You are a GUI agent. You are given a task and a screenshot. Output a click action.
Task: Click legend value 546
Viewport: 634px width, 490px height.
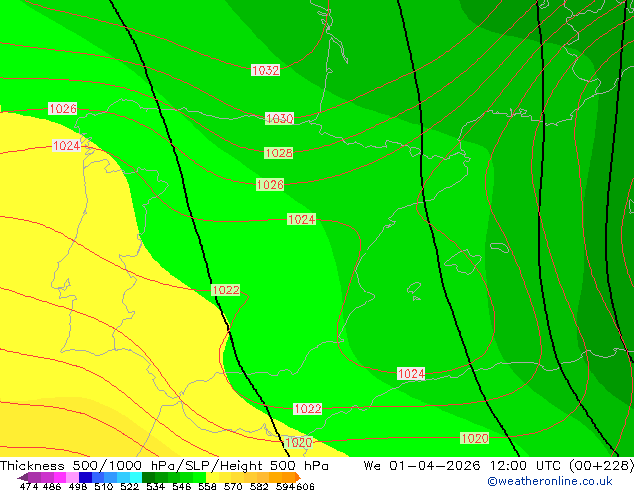tap(182, 486)
